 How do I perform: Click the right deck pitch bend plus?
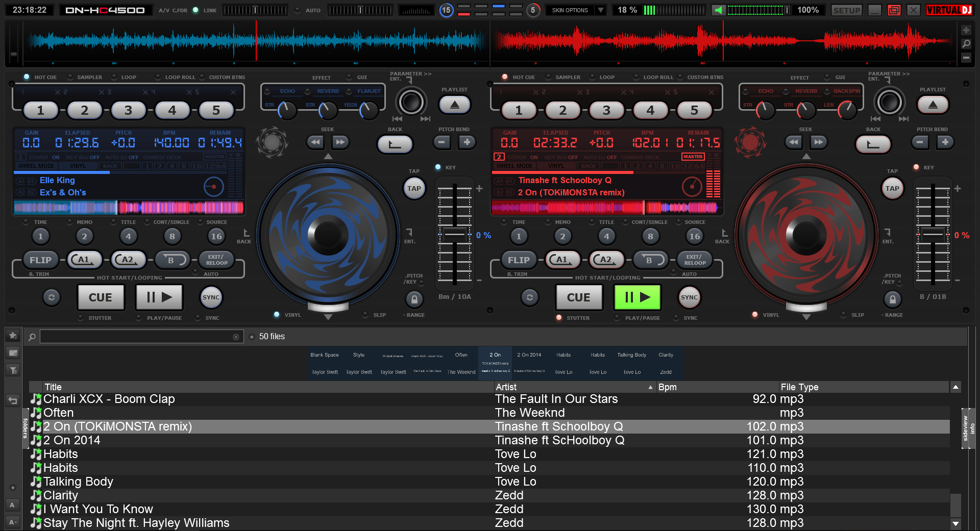coord(945,142)
